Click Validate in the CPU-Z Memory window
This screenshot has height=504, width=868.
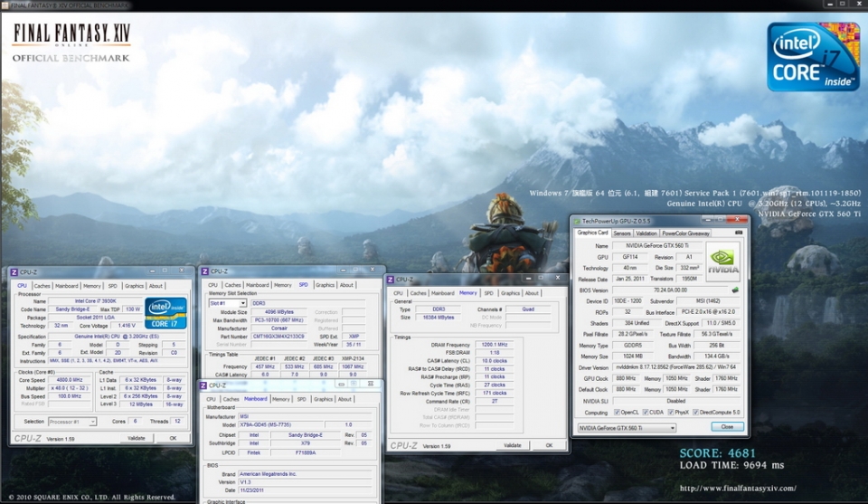[512, 445]
